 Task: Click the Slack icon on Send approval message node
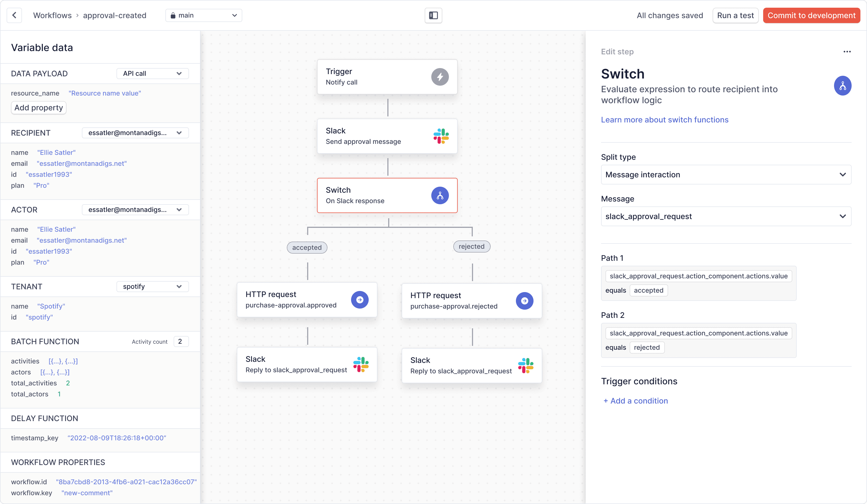click(x=442, y=136)
